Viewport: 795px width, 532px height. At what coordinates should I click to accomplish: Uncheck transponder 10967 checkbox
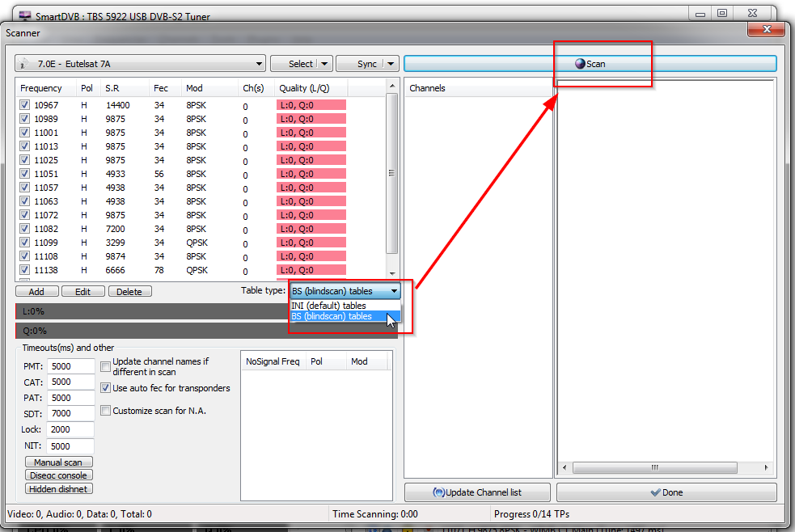(x=24, y=105)
